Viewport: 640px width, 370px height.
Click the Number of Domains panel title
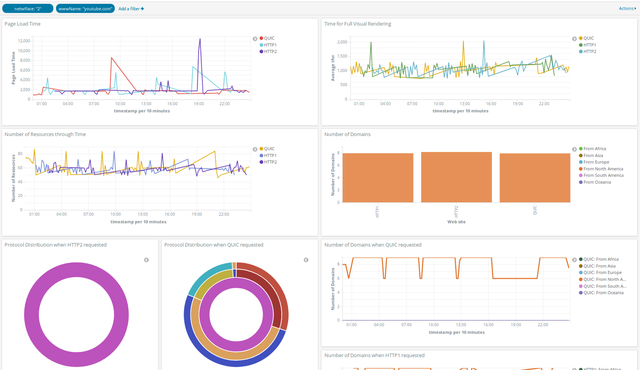pyautogui.click(x=347, y=134)
